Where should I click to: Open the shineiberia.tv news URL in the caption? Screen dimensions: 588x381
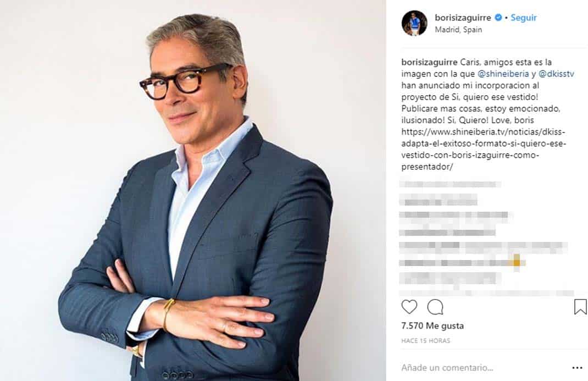[484, 149]
